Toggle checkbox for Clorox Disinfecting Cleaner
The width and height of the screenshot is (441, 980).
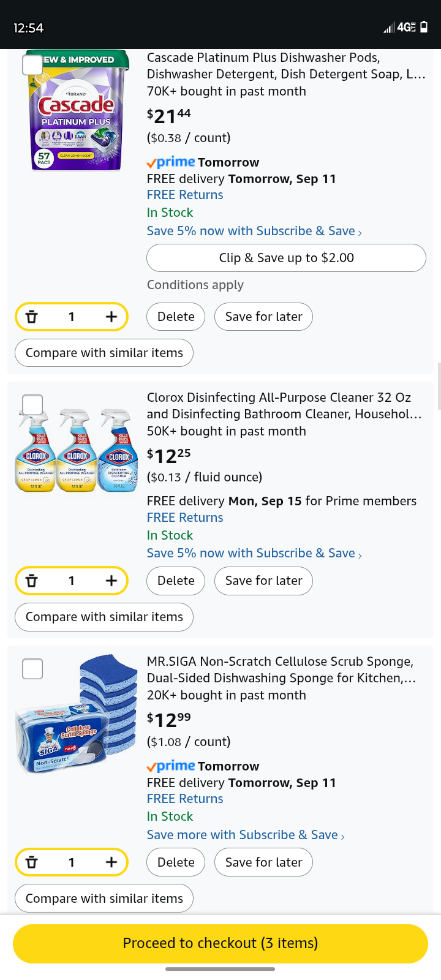point(32,405)
